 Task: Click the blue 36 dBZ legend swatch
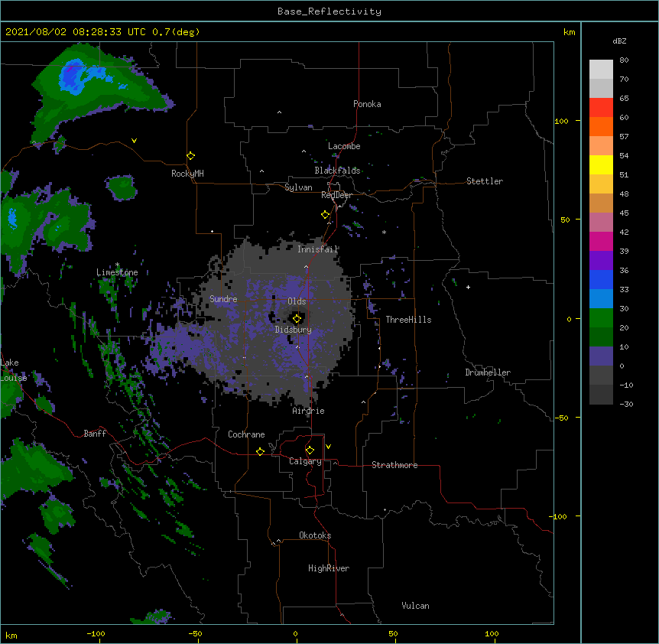[x=601, y=279]
